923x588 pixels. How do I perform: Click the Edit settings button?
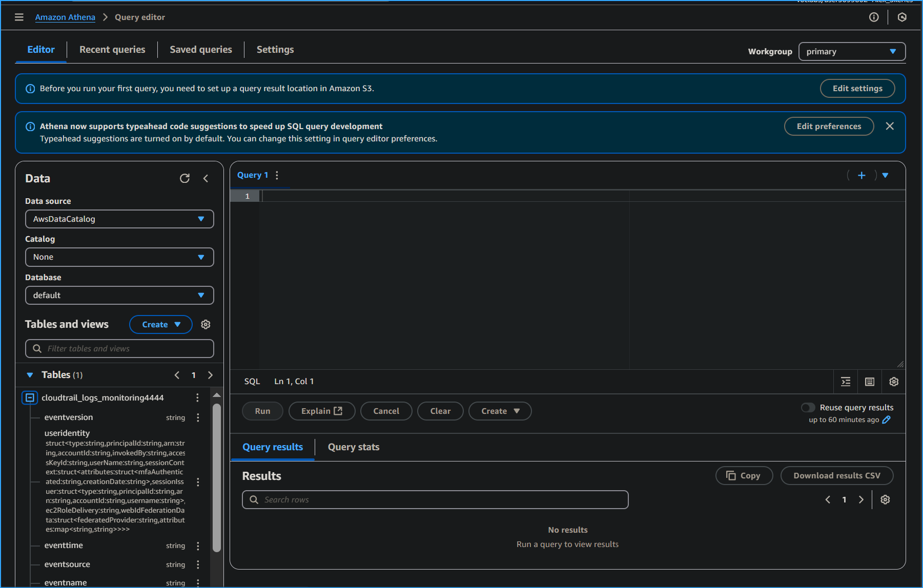point(857,88)
